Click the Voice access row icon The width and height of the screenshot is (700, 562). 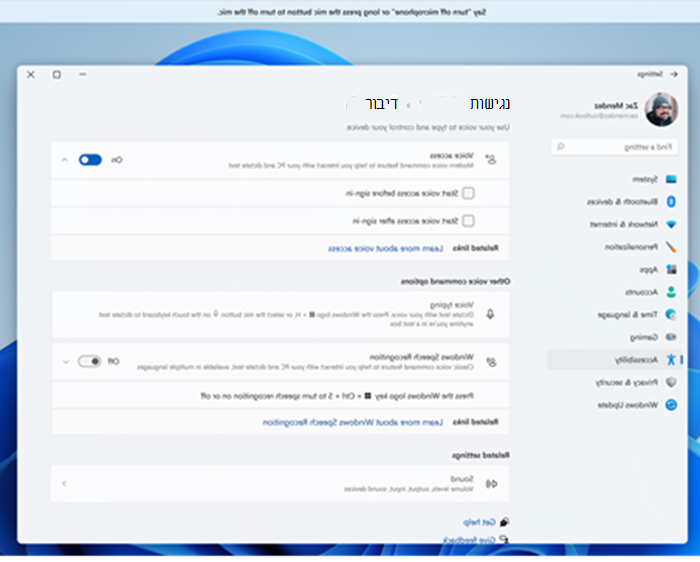(491, 159)
